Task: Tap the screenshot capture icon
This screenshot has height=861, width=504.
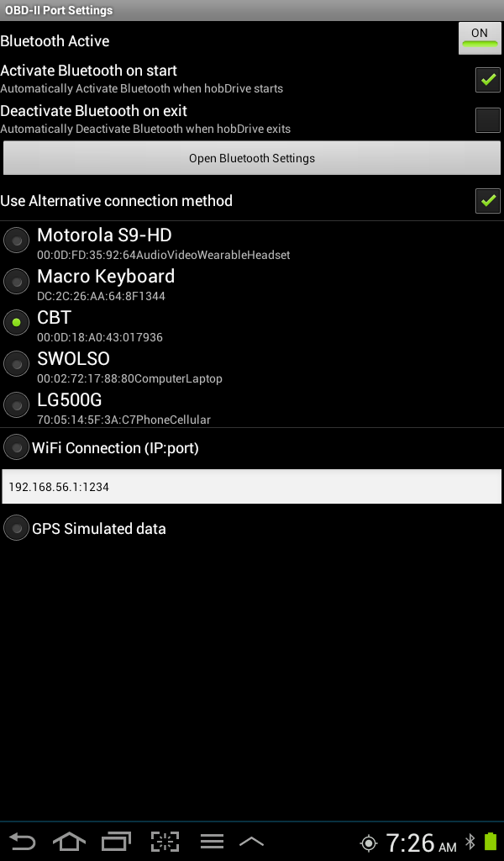Action: (165, 842)
